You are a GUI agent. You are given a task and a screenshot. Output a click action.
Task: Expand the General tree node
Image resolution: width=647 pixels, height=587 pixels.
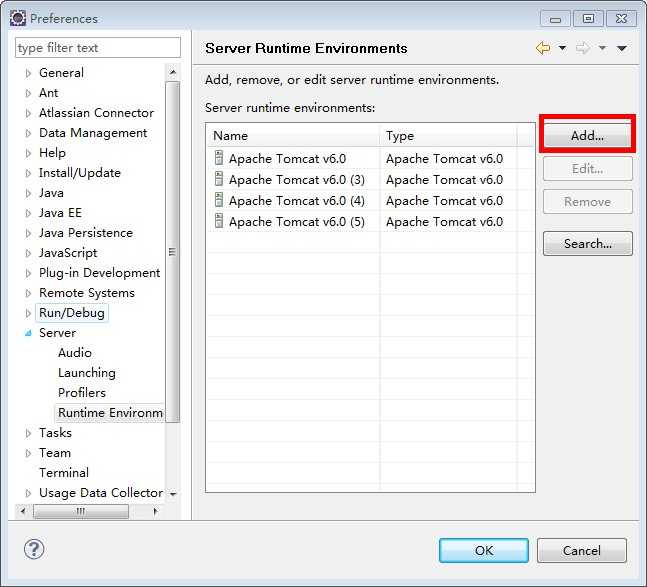[28, 73]
